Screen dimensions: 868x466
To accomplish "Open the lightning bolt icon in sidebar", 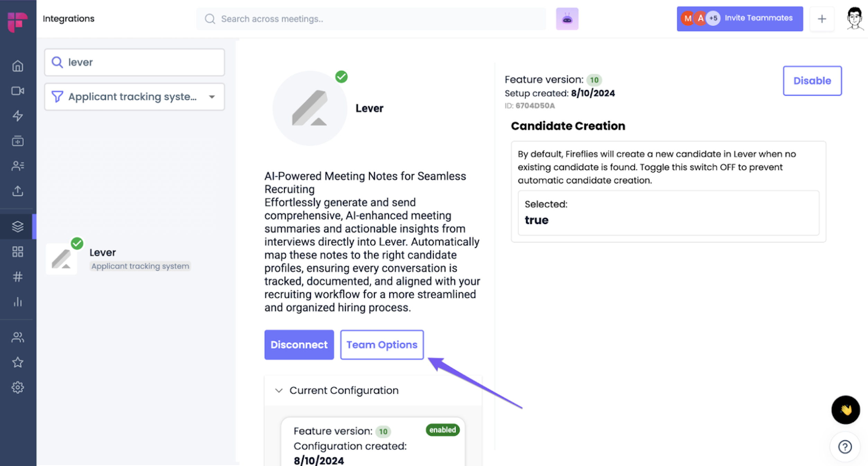I will tap(18, 116).
